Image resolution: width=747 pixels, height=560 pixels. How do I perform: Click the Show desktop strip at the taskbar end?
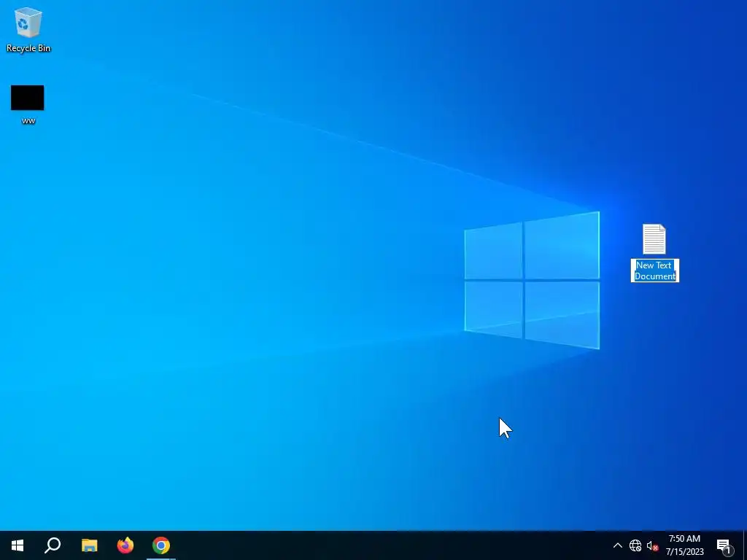pos(745,545)
